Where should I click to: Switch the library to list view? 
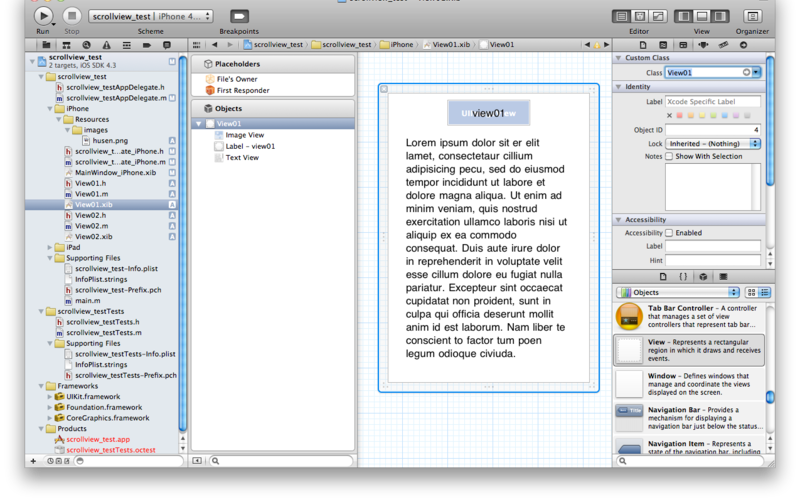pyautogui.click(x=764, y=292)
